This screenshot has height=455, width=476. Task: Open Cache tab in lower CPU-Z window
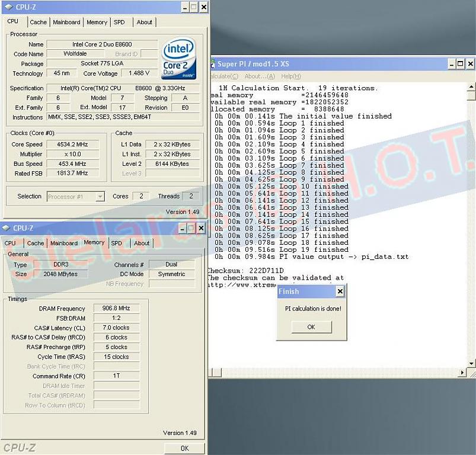[36, 243]
